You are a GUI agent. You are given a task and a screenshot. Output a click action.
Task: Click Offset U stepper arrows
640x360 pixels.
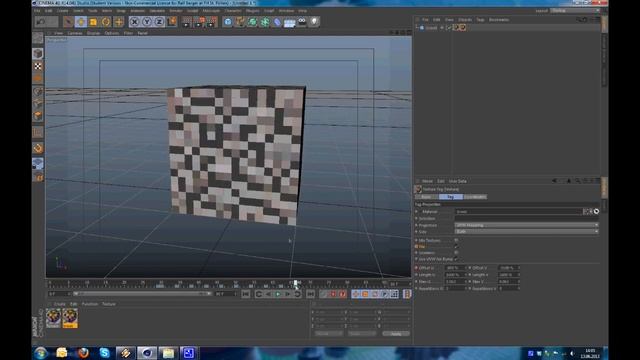[x=465, y=268]
